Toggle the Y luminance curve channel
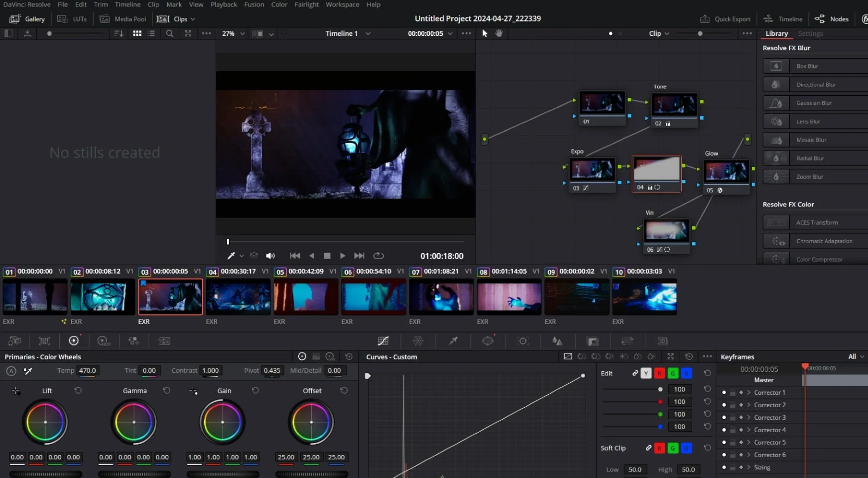 click(x=646, y=373)
